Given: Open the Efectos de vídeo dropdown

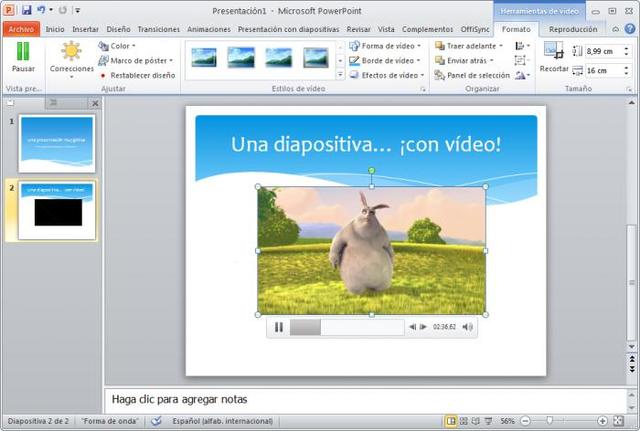Looking at the screenshot, I should [x=387, y=76].
